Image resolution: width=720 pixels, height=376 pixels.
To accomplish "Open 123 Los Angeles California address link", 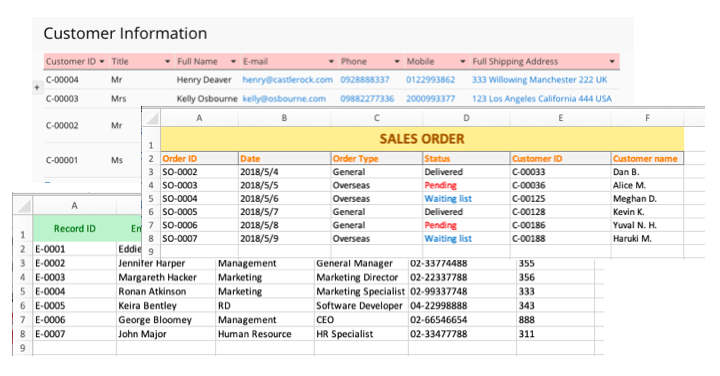I will tap(542, 99).
